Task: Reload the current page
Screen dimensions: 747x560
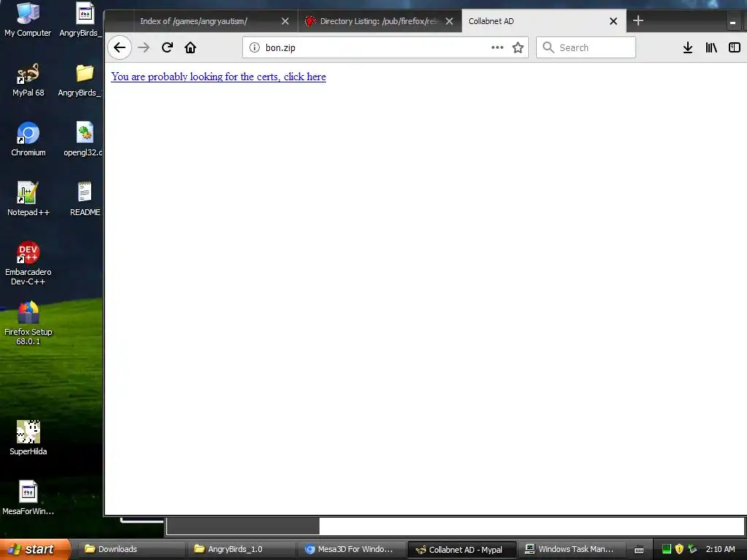Action: pos(167,47)
